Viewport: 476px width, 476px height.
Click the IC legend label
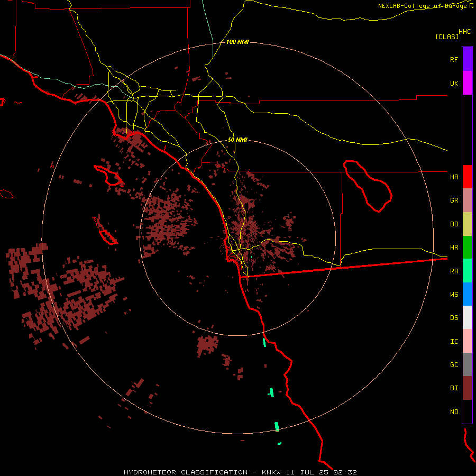tap(454, 341)
